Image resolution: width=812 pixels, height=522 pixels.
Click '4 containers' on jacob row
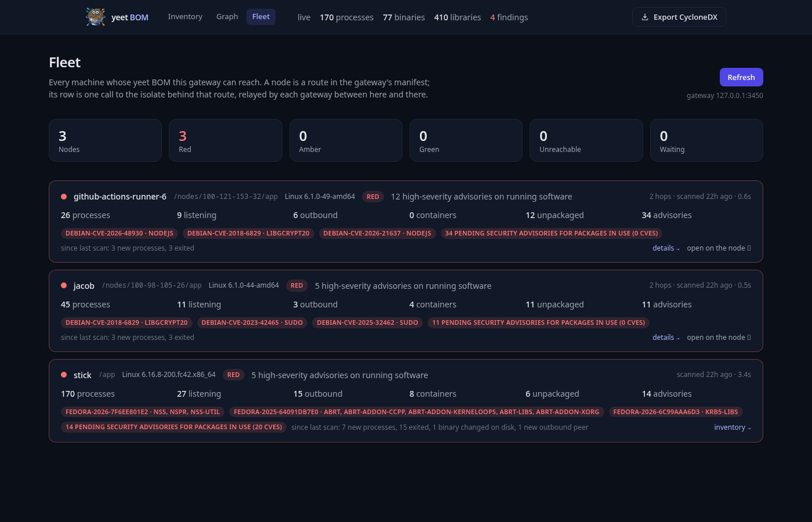tap(433, 304)
